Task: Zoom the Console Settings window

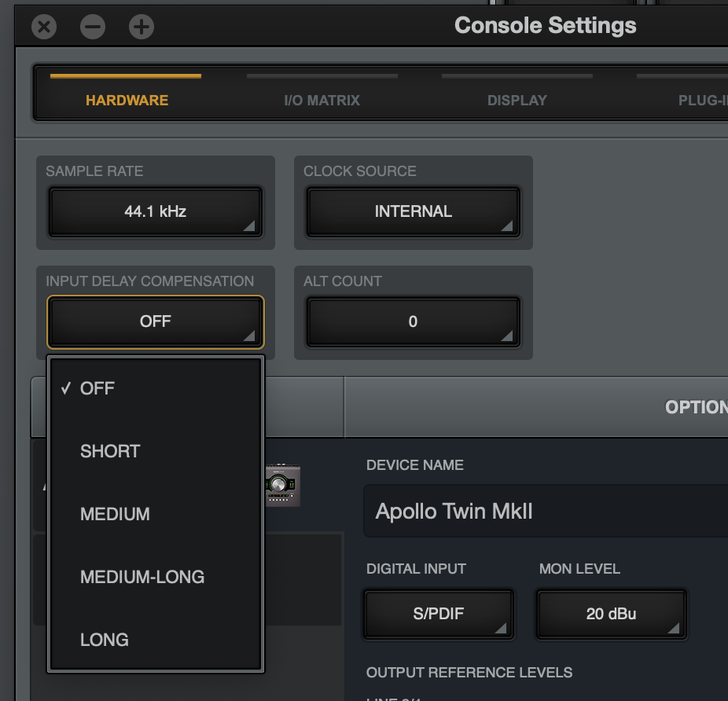Action: click(142, 28)
